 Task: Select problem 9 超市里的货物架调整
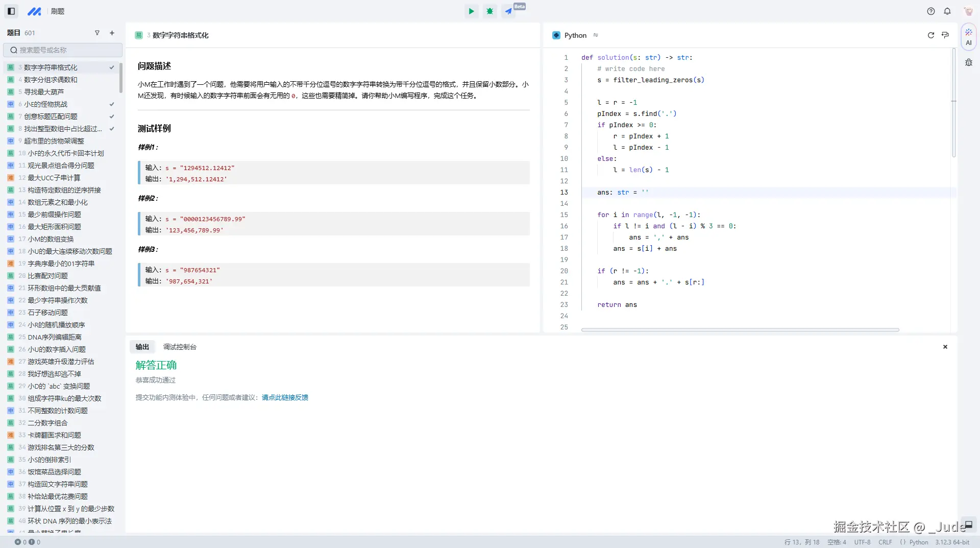point(61,141)
